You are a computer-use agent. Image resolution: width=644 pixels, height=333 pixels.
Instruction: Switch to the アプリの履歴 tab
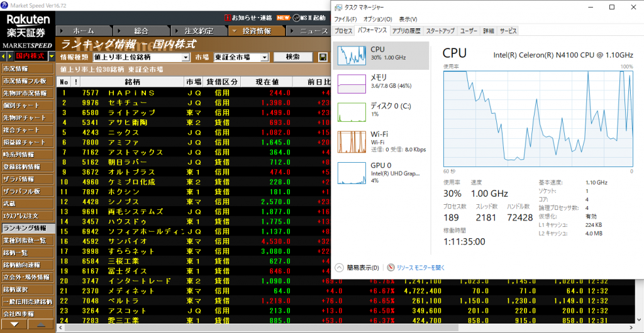(x=406, y=31)
